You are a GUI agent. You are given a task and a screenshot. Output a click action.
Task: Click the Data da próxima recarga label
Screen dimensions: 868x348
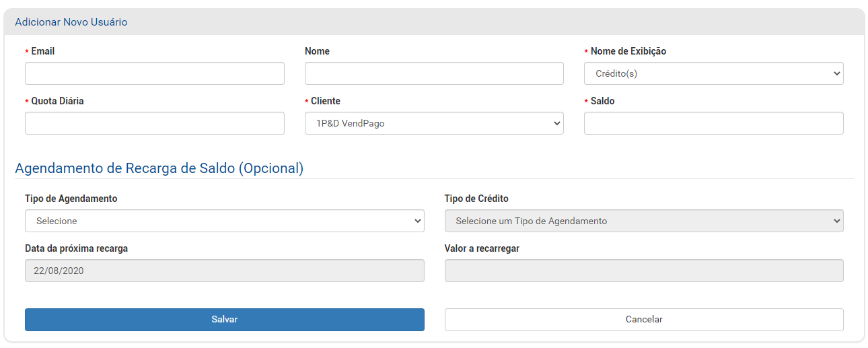pyautogui.click(x=77, y=248)
